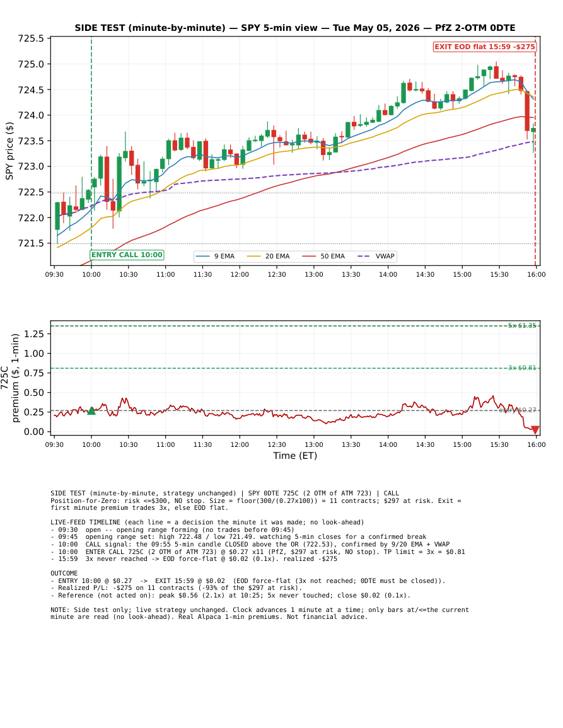
Task: Click the VWAP legend entry
Action: click(376, 257)
